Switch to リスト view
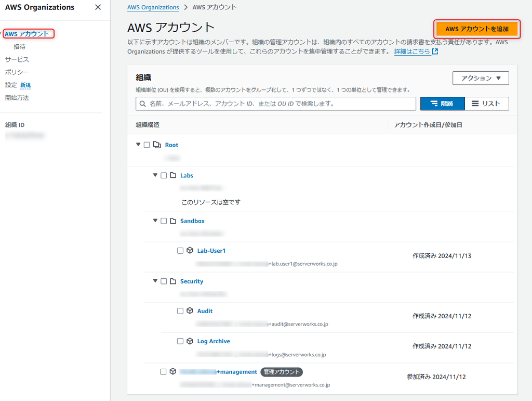 [x=486, y=104]
